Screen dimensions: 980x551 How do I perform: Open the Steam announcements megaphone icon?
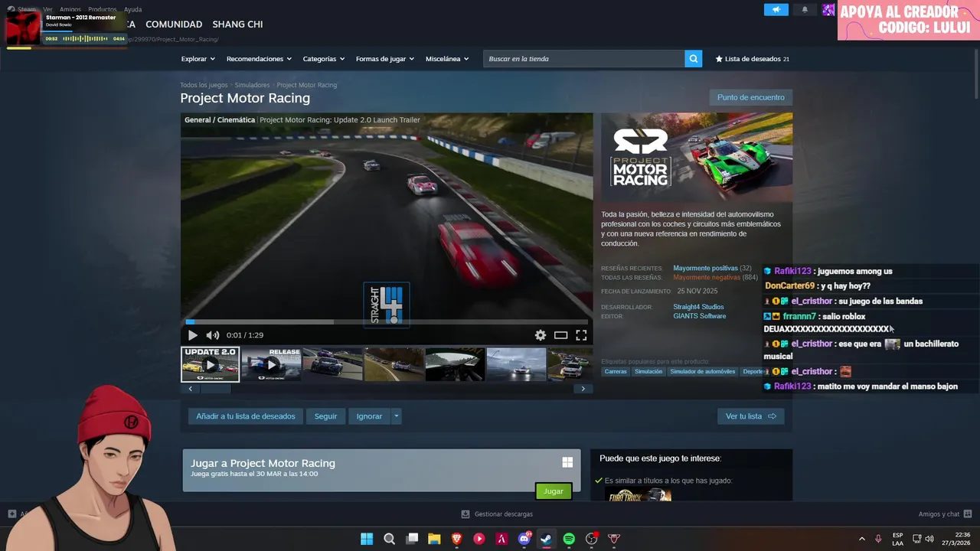click(x=776, y=10)
